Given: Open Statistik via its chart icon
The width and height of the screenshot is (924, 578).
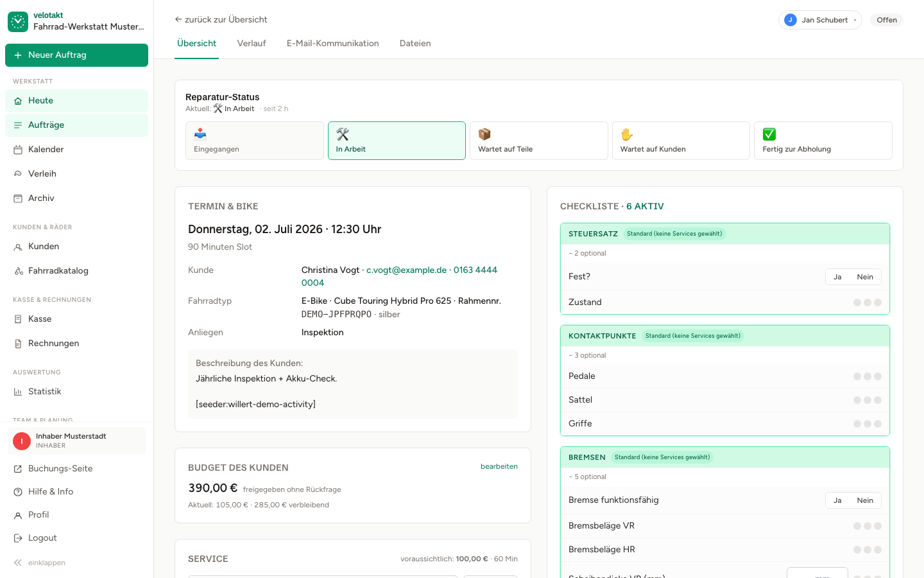Looking at the screenshot, I should coord(18,392).
